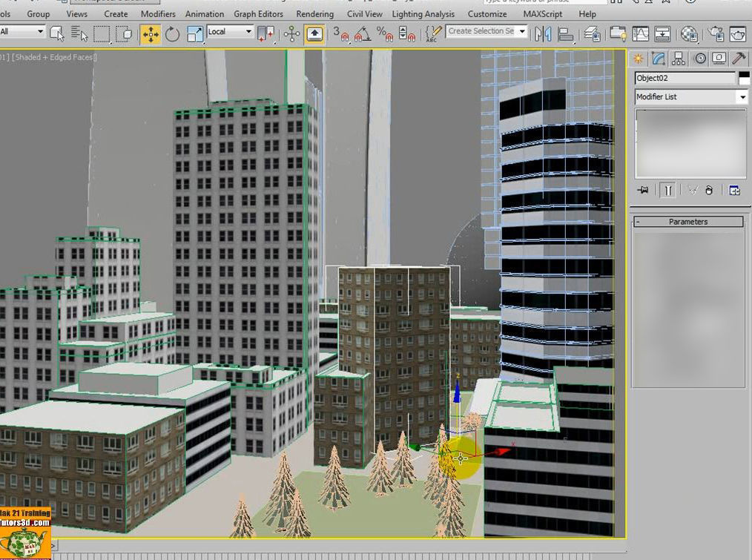Toggle Angle Snap
The width and height of the screenshot is (752, 560).
(362, 34)
